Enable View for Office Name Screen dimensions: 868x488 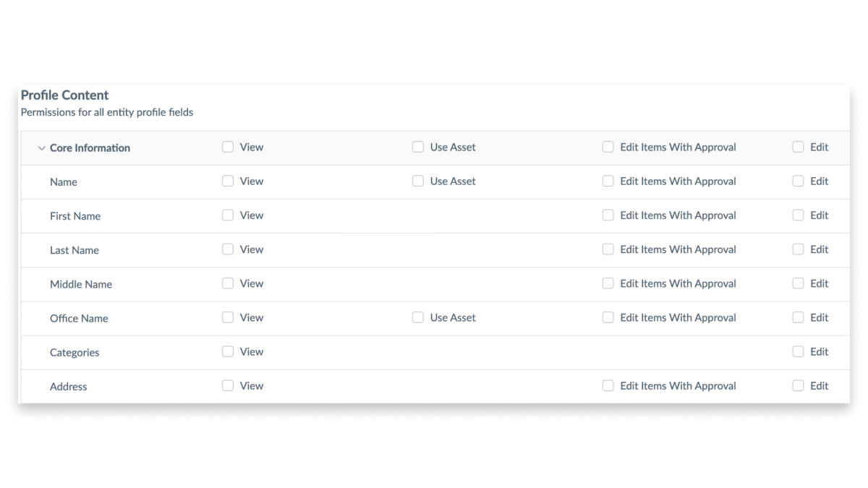coord(228,317)
